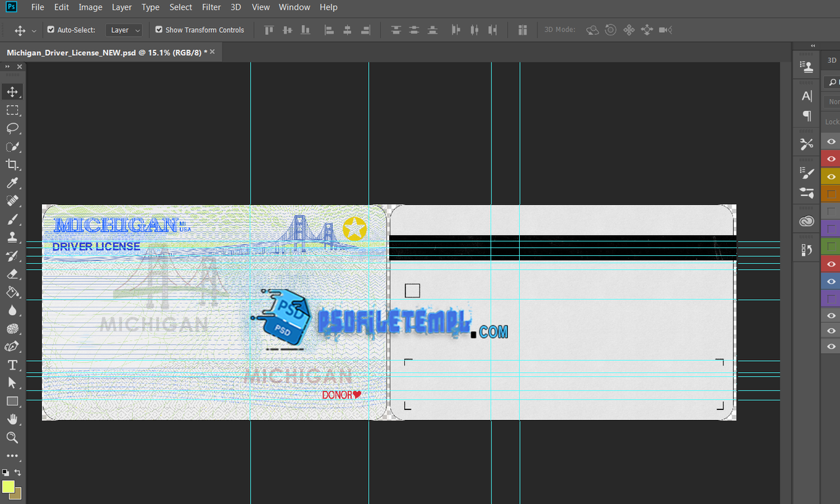
Task: Click Align Horizontal Centers in options bar
Action: point(348,30)
